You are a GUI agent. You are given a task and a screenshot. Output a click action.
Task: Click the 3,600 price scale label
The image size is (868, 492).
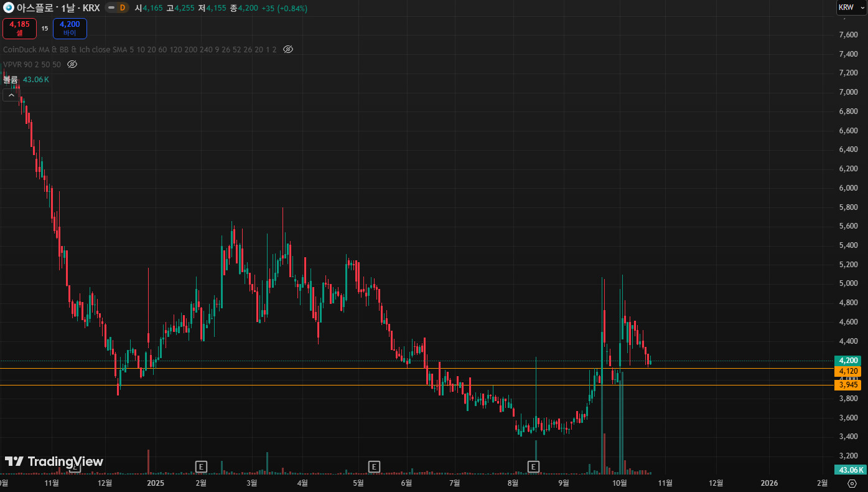click(849, 418)
